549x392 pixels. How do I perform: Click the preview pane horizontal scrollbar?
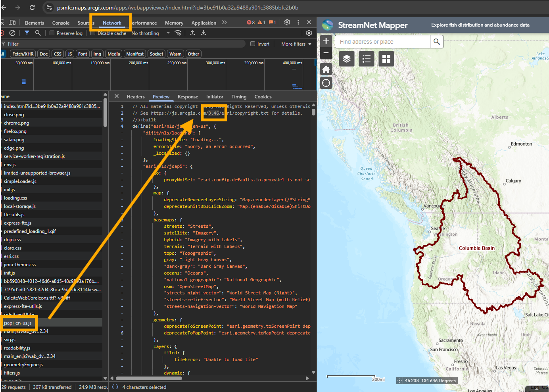point(149,378)
